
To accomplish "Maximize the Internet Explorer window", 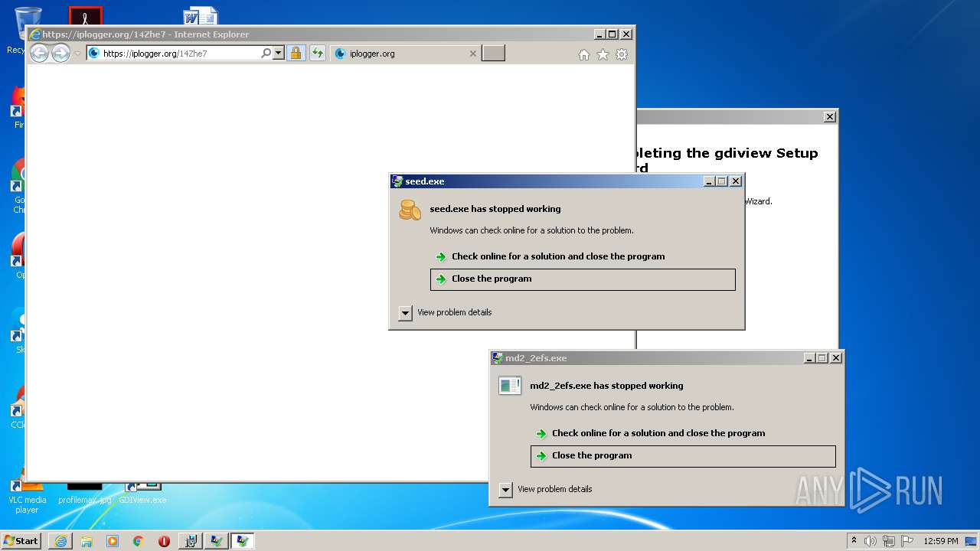I will 612,34.
